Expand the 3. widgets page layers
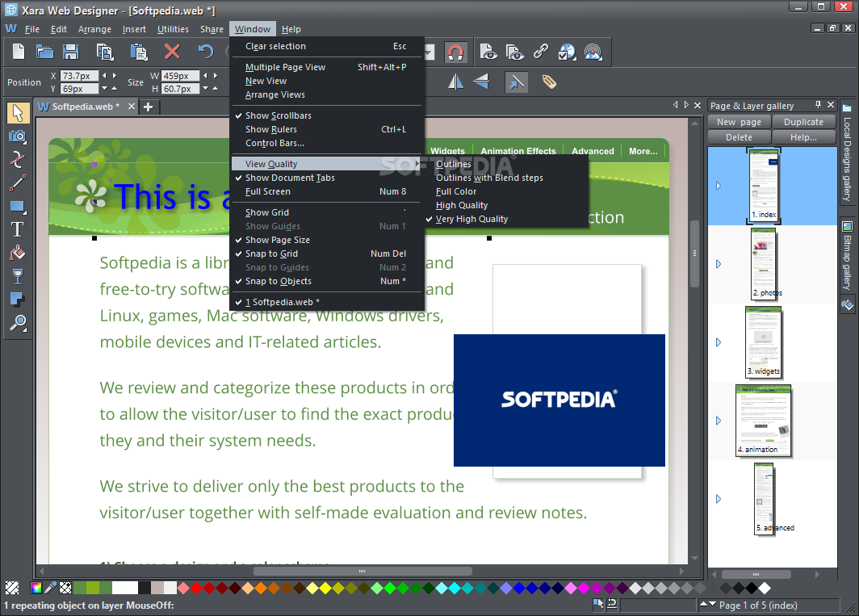This screenshot has height=616, width=859. pos(719,342)
